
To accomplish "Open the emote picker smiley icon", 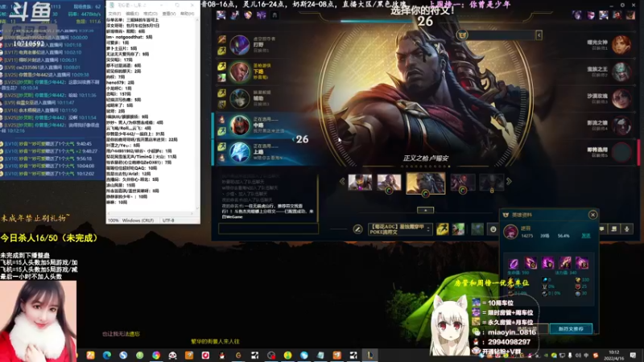I will click(493, 229).
